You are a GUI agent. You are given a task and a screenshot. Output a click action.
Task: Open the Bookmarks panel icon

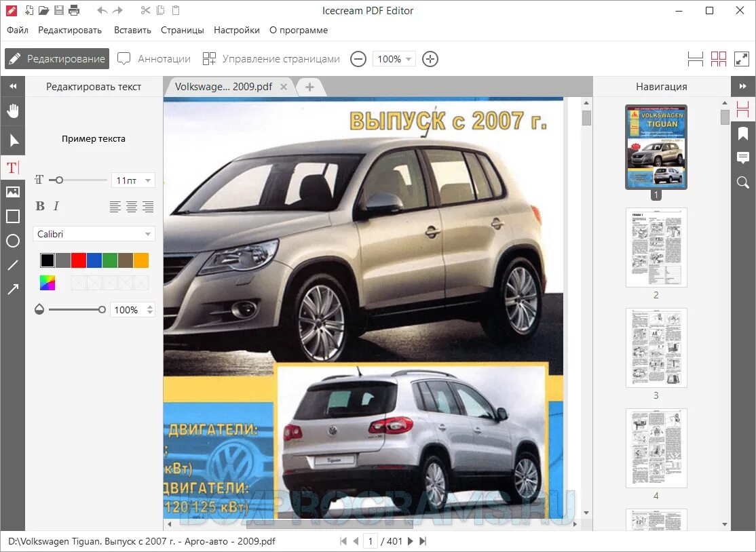[743, 133]
